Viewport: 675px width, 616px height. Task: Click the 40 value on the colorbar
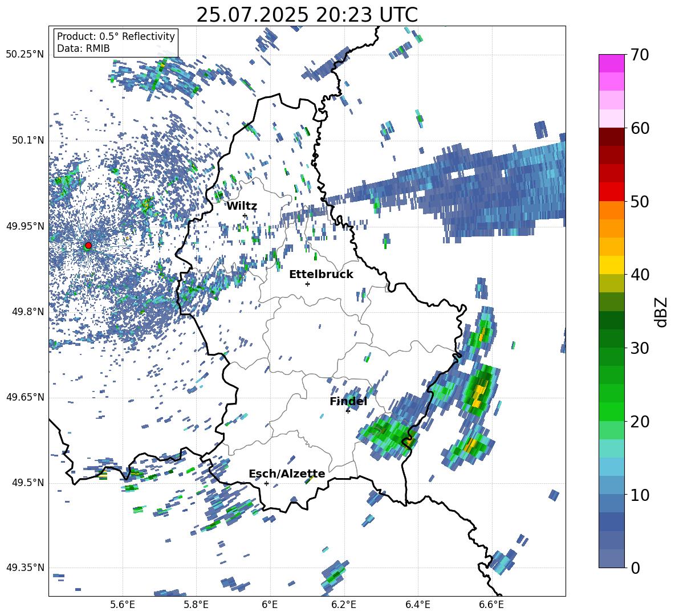pos(639,275)
